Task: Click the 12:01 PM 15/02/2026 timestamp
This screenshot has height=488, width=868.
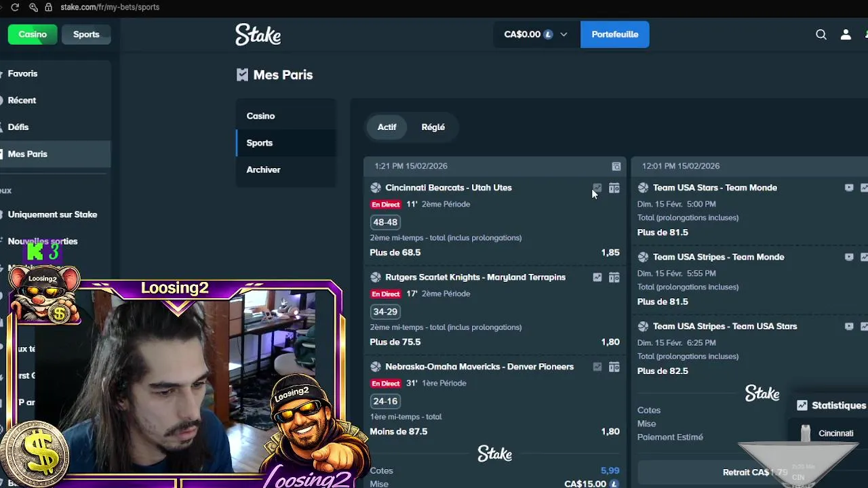Action: coord(681,166)
